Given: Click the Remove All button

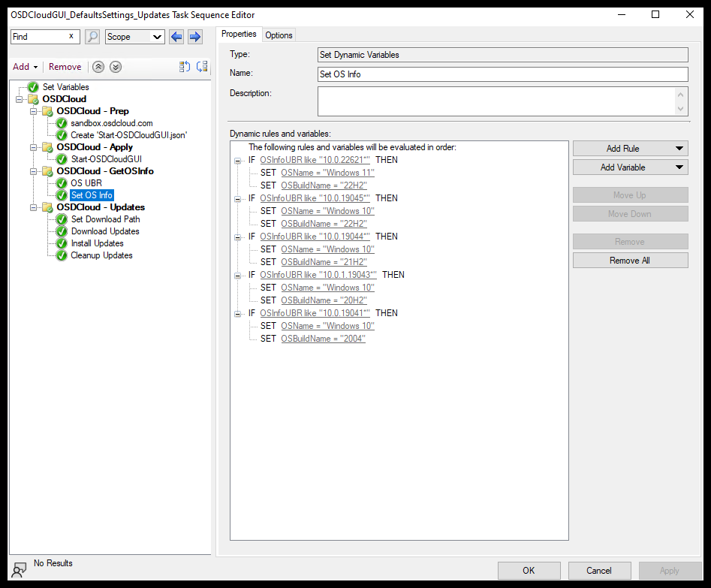Looking at the screenshot, I should (x=629, y=260).
